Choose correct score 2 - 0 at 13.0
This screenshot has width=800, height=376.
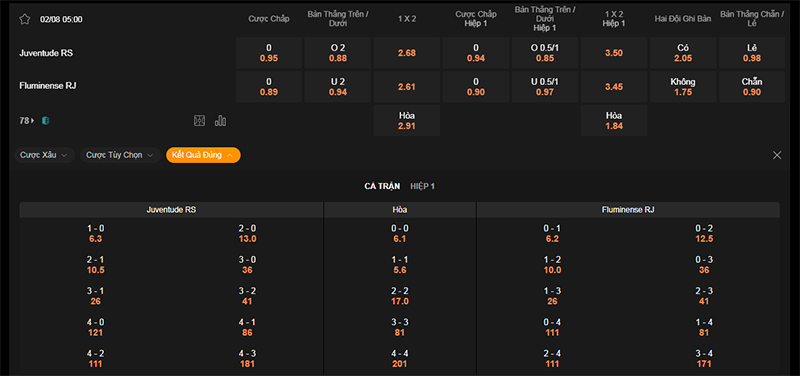click(247, 234)
